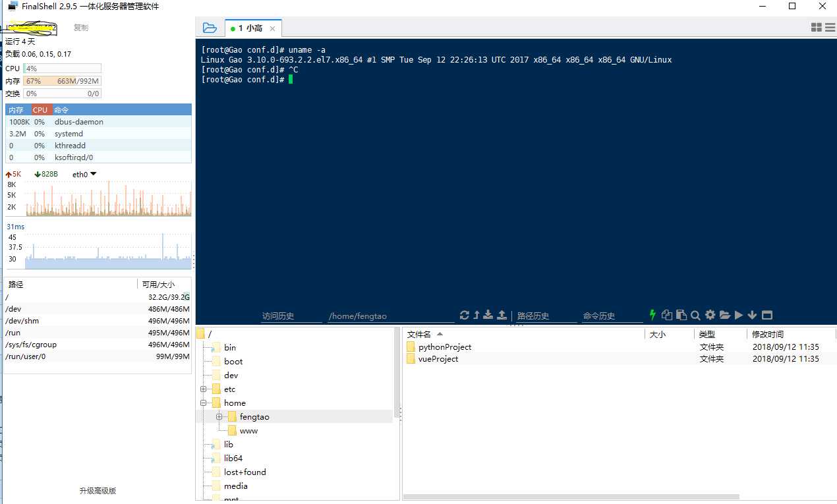Click the 路径 disk column header
Viewport: 837px width, 504px height.
pos(71,285)
